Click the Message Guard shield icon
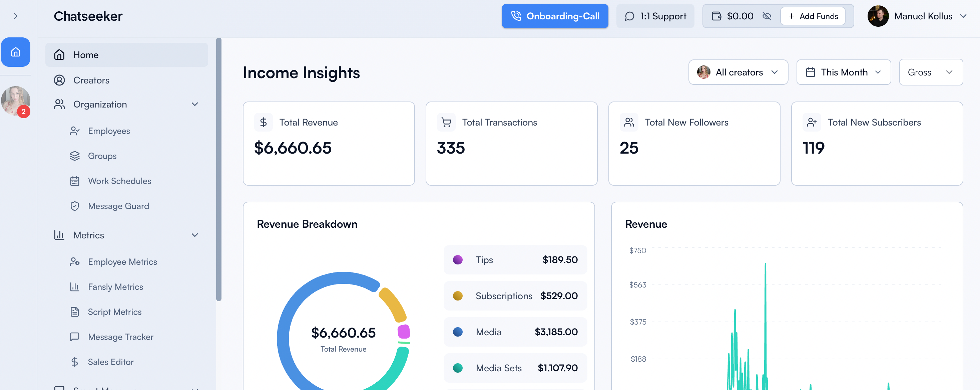The height and width of the screenshot is (390, 980). [75, 206]
